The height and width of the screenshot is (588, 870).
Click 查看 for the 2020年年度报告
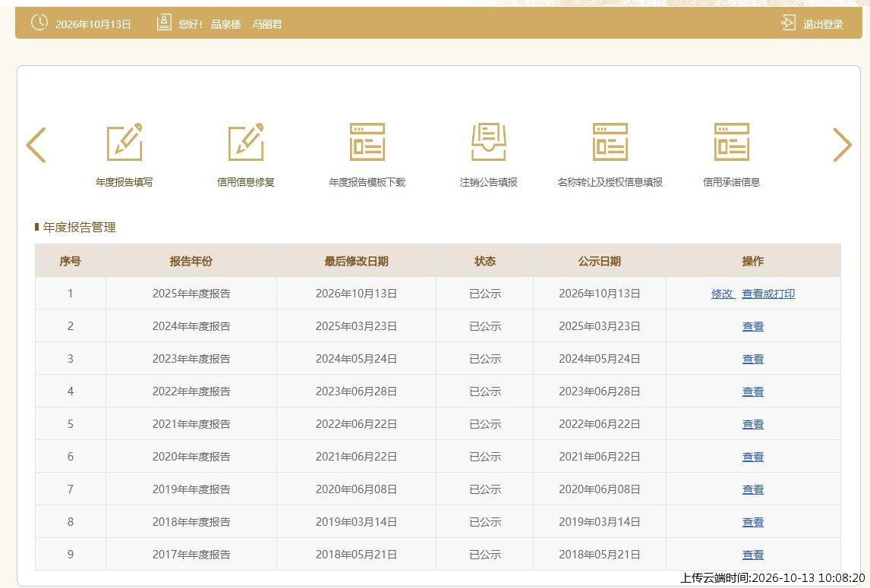coord(753,457)
